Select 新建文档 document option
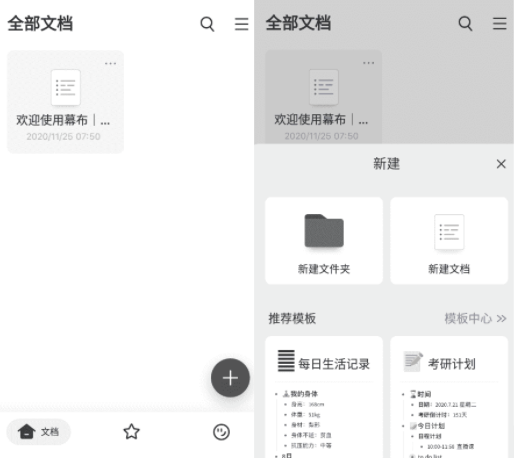This screenshot has height=459, width=514. coord(449,241)
